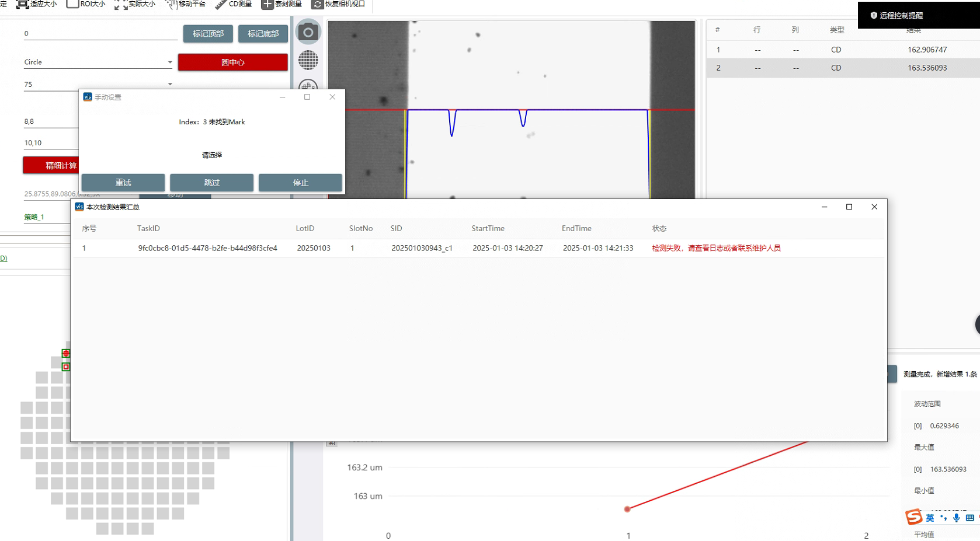980x541 pixels.
Task: Click the input field containing 0
Action: (x=100, y=34)
